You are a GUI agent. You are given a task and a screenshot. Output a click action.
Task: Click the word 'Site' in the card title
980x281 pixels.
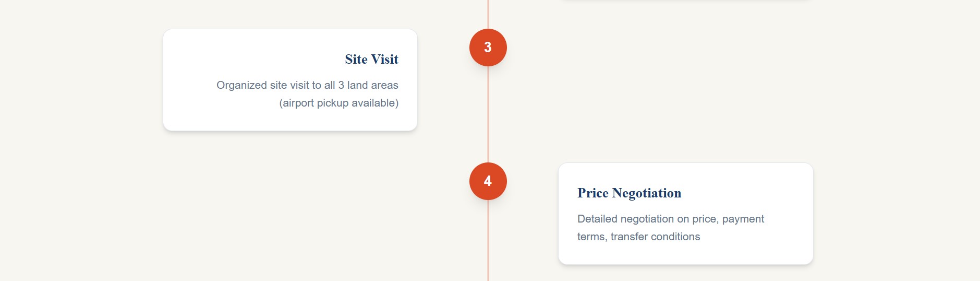click(x=356, y=60)
